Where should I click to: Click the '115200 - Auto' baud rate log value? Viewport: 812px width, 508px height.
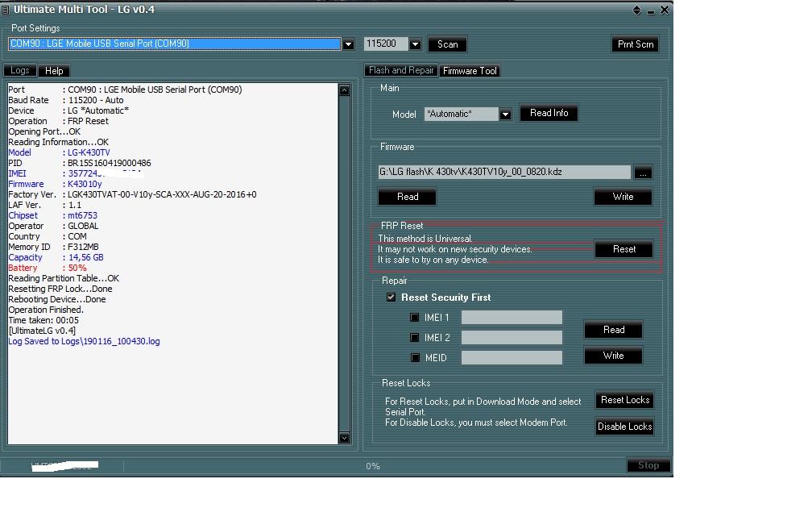pyautogui.click(x=96, y=101)
